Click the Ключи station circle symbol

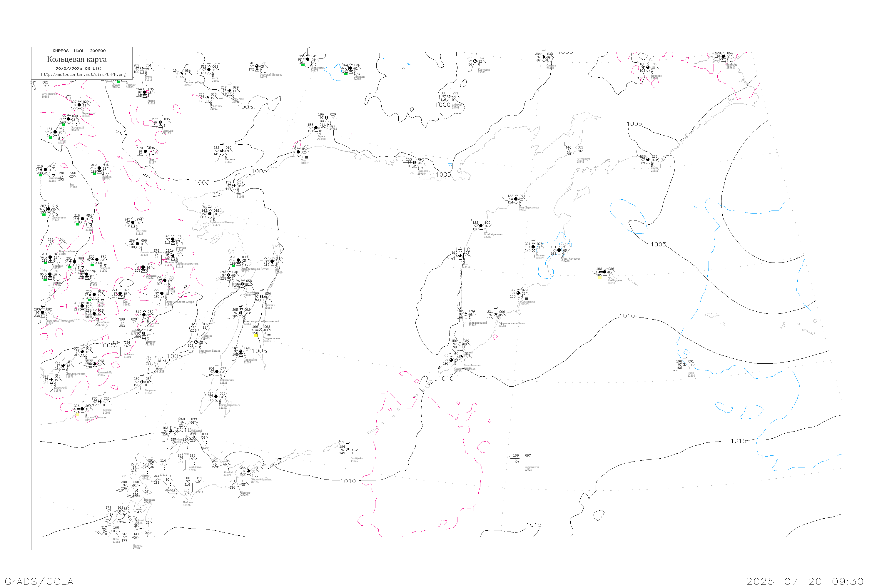533,247
